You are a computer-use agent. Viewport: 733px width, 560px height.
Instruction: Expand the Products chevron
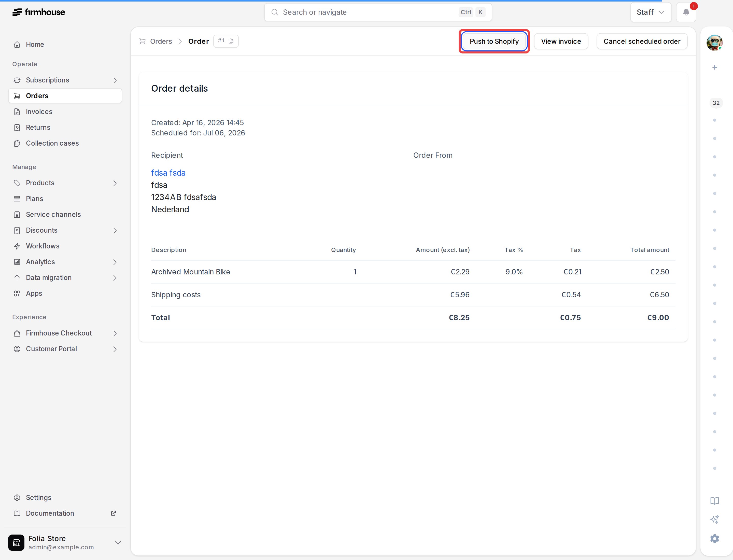(x=115, y=183)
